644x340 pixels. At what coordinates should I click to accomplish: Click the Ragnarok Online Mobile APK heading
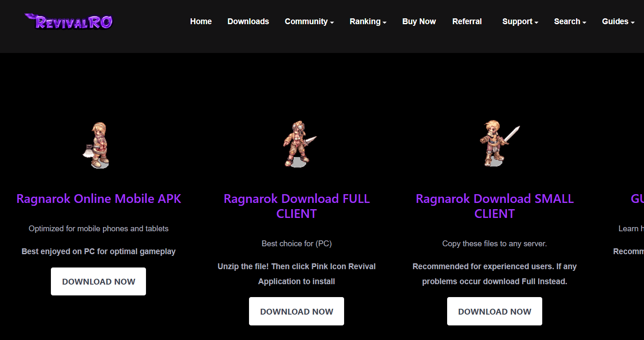[x=98, y=199]
